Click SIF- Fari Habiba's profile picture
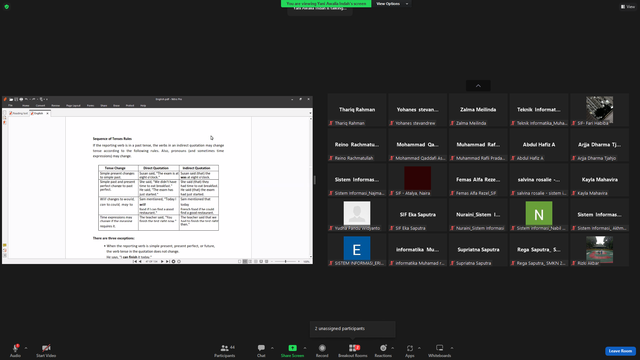640x360 pixels. (x=599, y=109)
